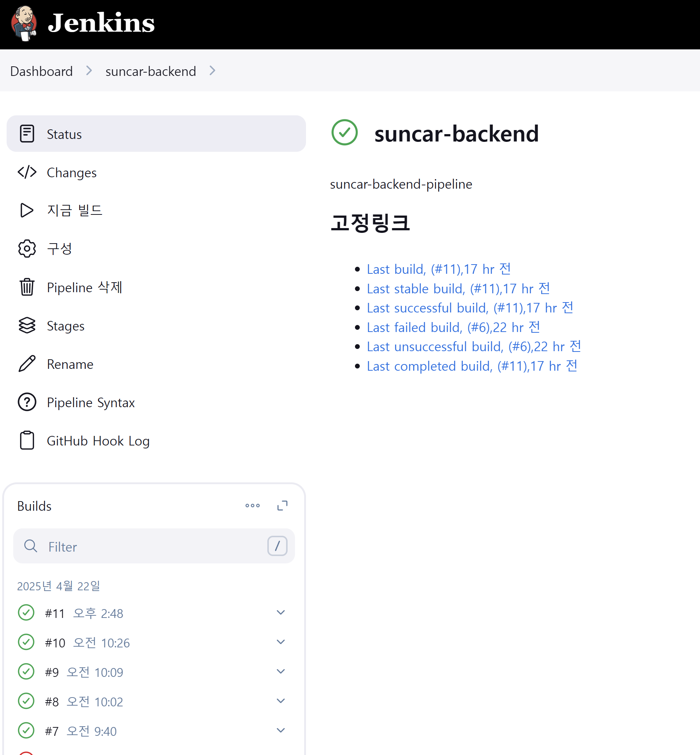Click the suncar-backend page heading

[x=457, y=133]
